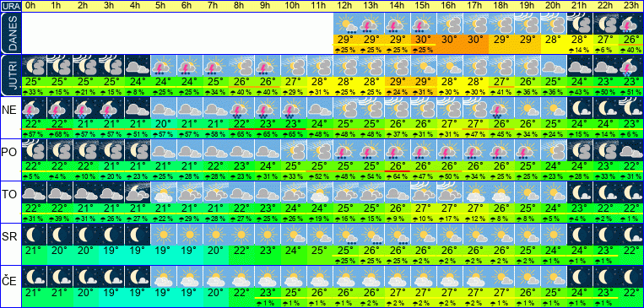Click the 12h hour column header
The image size is (644, 308).
345,6
